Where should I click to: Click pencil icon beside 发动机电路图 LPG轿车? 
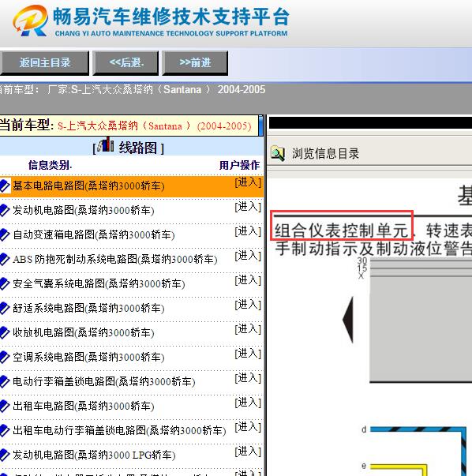click(5, 455)
